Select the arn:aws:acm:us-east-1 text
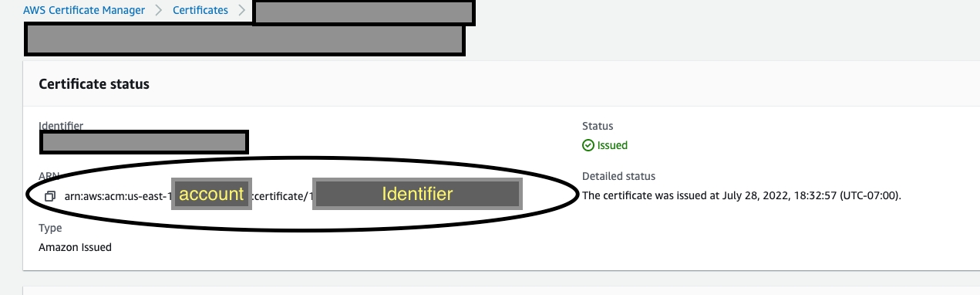Screen dimensions: 980x295 pyautogui.click(x=117, y=196)
